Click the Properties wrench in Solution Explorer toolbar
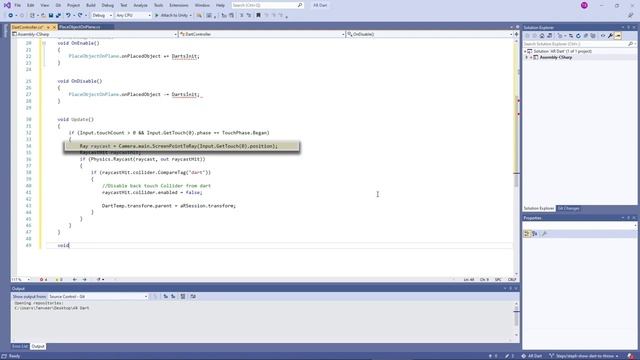 610,36
